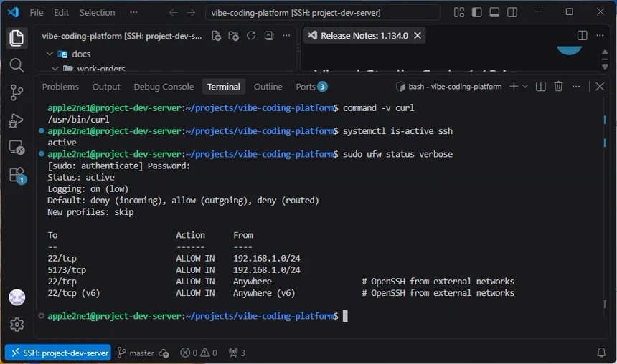Image resolution: width=617 pixels, height=364 pixels.
Task: Launch a new terminal with plus icon
Action: [x=514, y=87]
